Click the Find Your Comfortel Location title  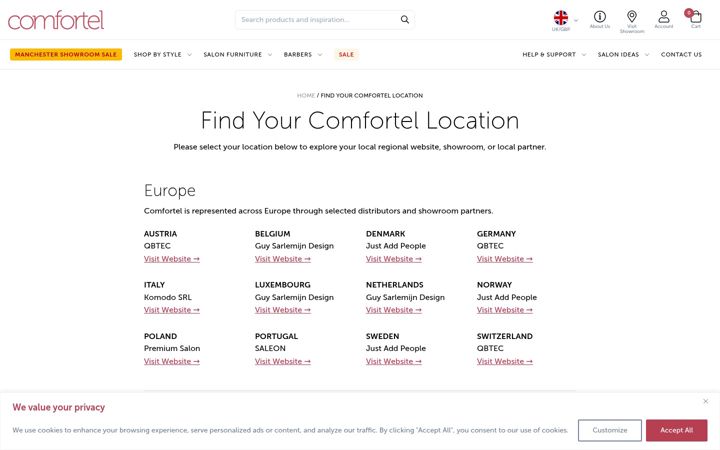pyautogui.click(x=360, y=121)
